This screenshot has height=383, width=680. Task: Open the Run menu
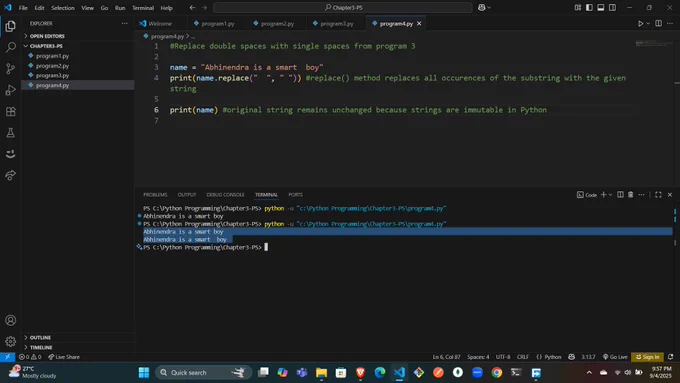coord(120,8)
